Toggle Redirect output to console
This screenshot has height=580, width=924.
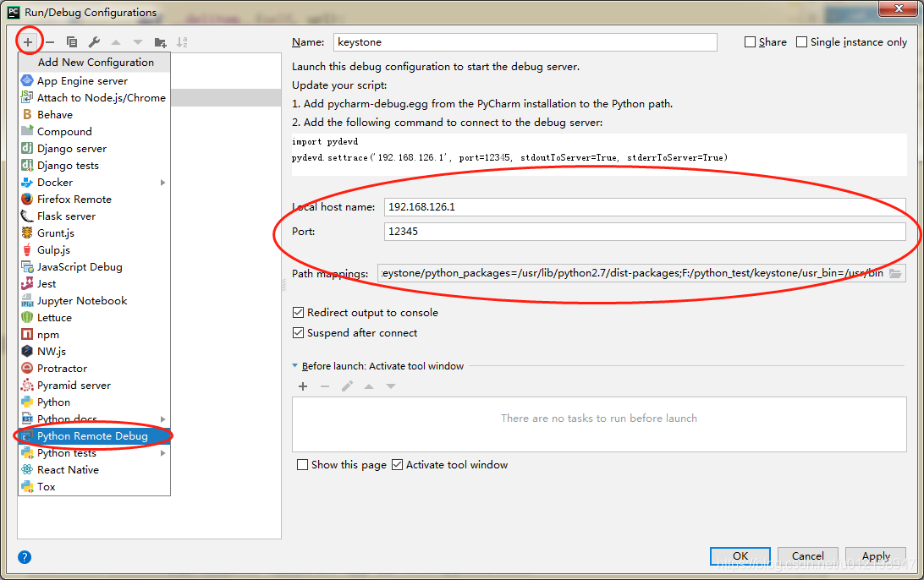[298, 313]
